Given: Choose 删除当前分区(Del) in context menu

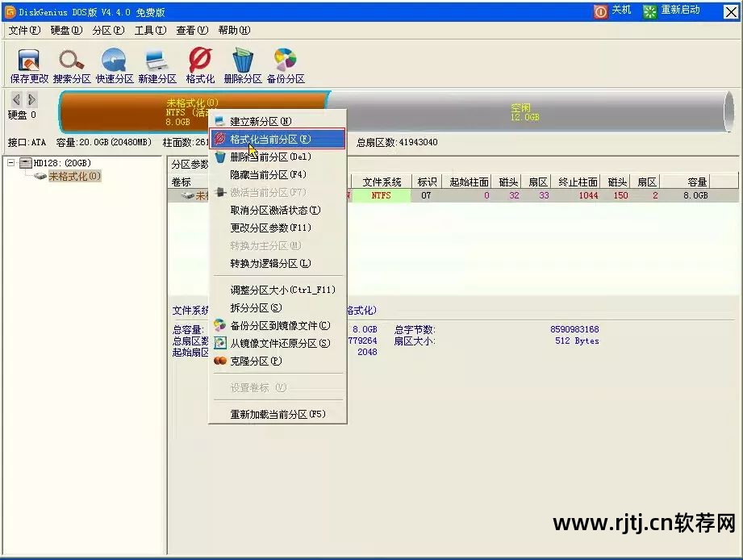Looking at the screenshot, I should click(278, 157).
